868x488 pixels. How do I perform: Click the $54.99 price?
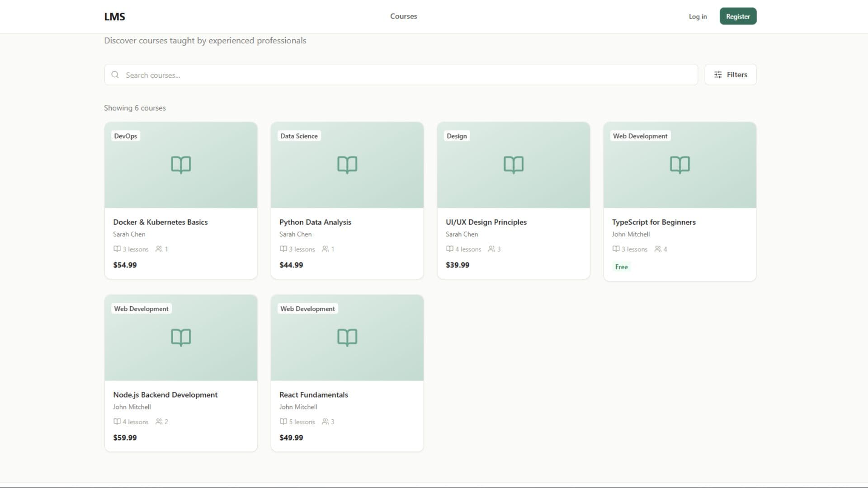[125, 265]
